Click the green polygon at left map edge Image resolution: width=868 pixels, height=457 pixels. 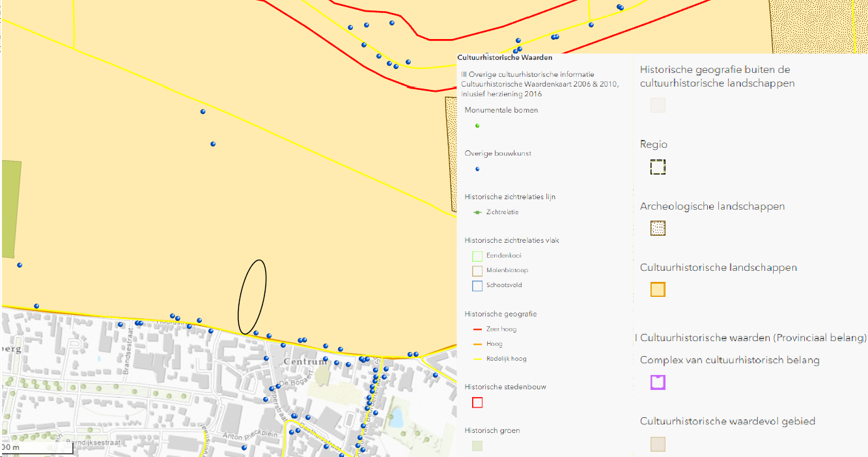11,208
